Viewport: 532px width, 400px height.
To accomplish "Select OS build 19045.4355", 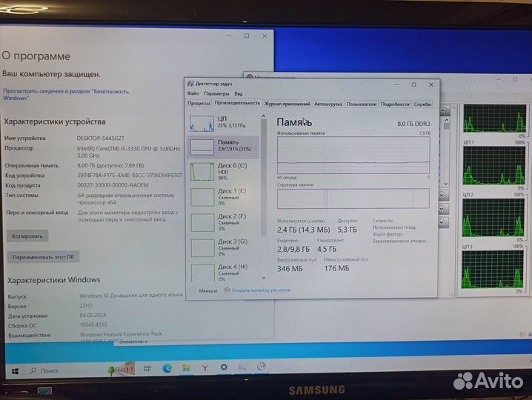I will click(93, 324).
